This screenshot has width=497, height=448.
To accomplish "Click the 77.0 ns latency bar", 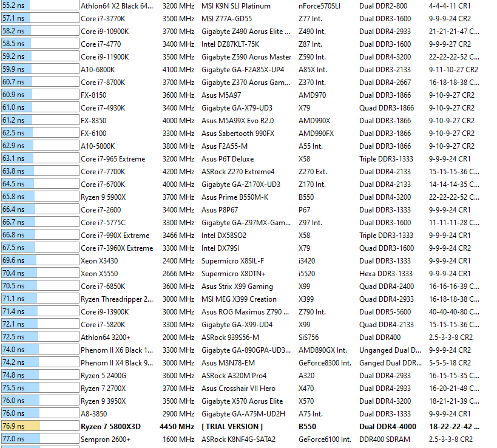I will [40, 439].
